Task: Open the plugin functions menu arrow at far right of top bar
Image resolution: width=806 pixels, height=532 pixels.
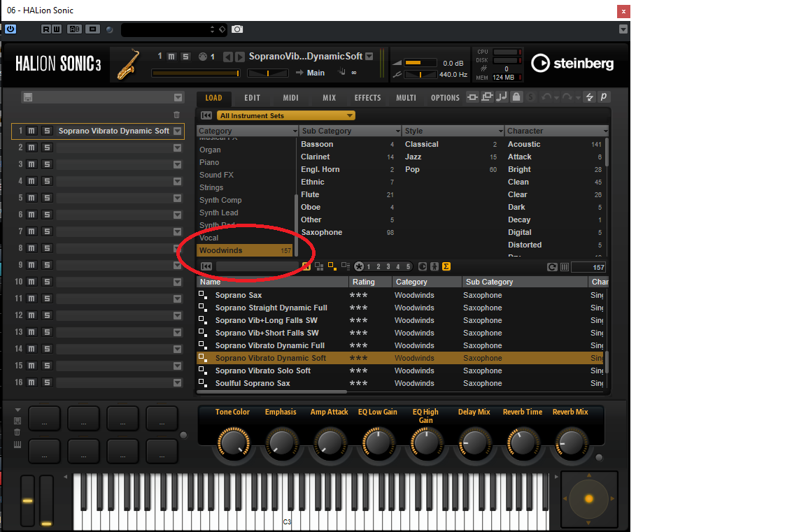Action: 623,29
